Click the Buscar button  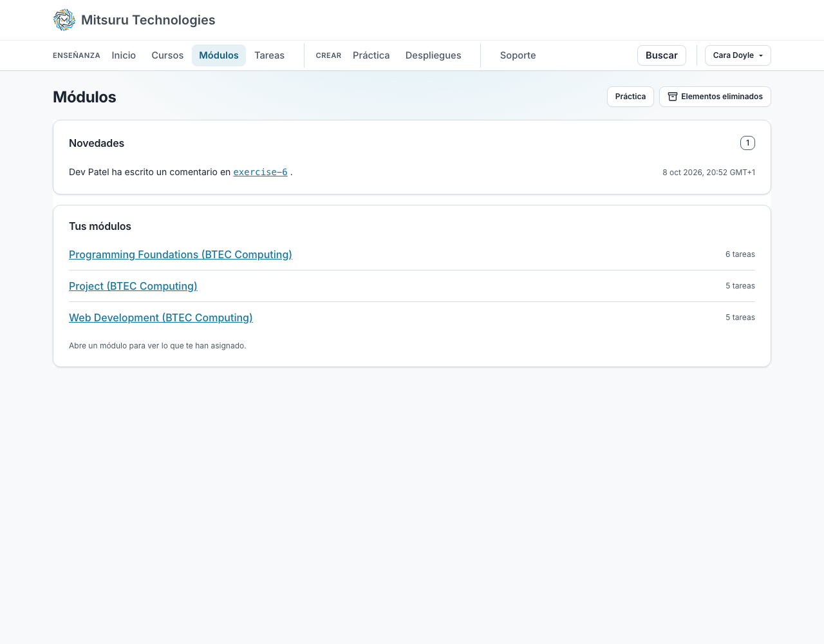click(662, 55)
